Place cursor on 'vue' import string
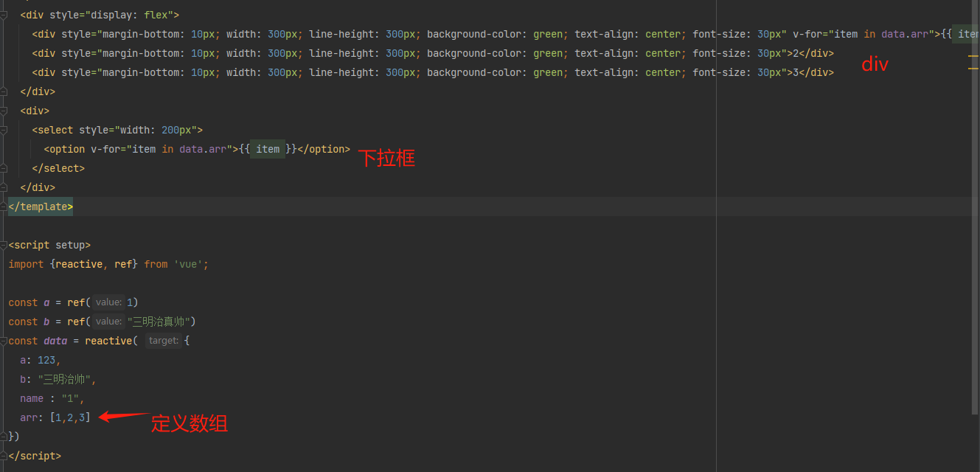 click(188, 264)
